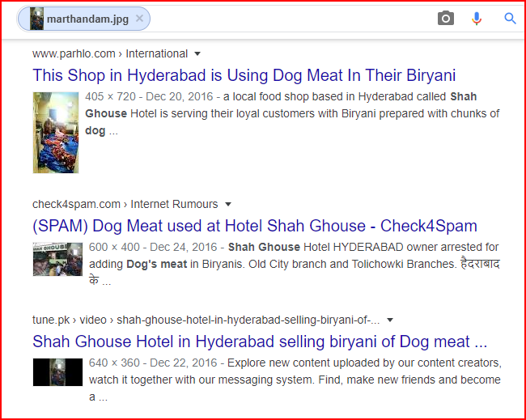526x420 pixels.
Task: Click the parhlo result image thumbnail
Action: pos(56,133)
